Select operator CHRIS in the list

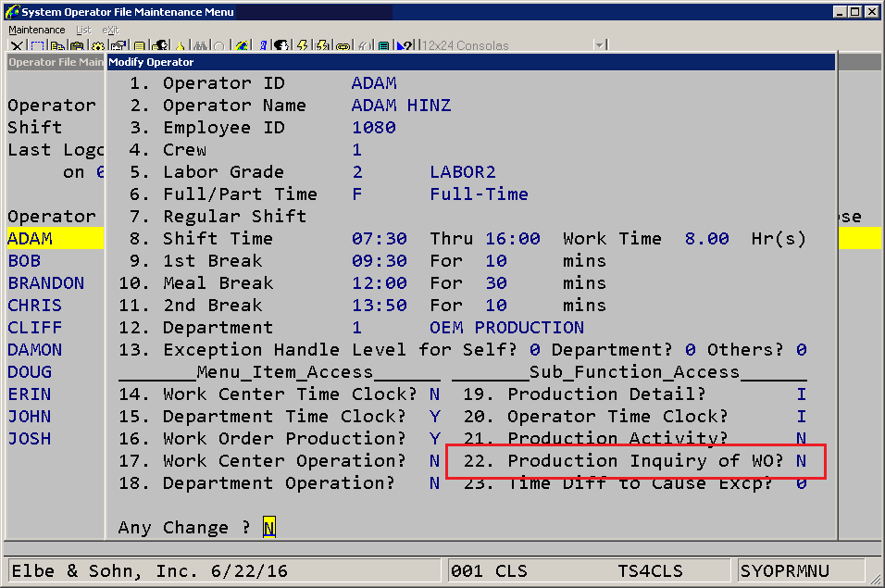(35, 306)
